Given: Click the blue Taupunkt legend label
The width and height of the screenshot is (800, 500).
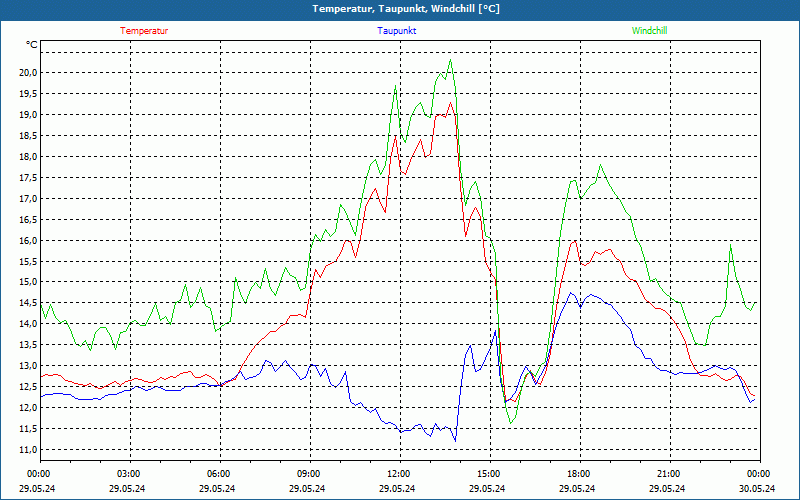Looking at the screenshot, I should (397, 31).
